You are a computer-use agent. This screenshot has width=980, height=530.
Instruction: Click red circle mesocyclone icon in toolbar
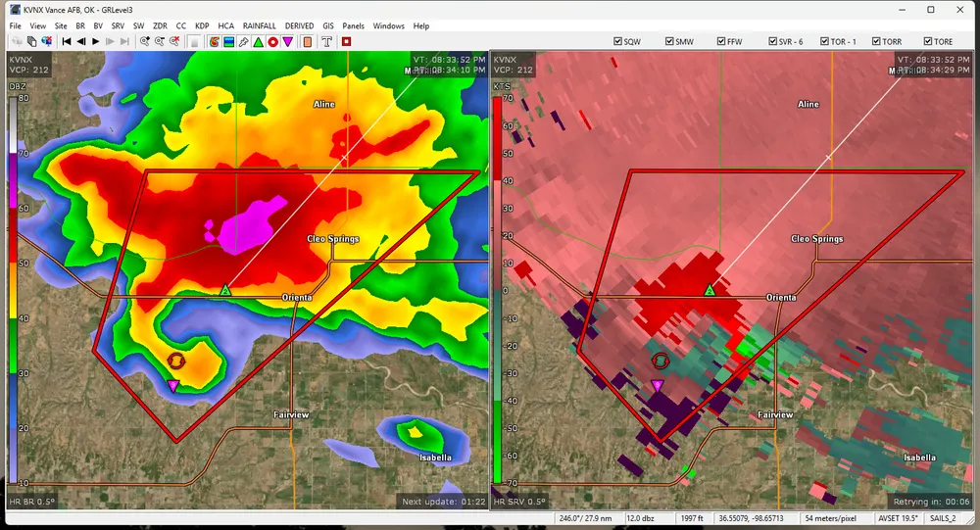click(x=272, y=42)
